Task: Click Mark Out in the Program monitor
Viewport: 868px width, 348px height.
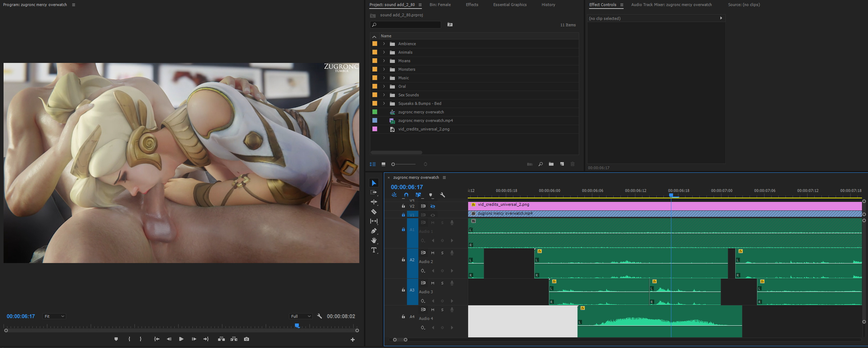Action: [141, 339]
